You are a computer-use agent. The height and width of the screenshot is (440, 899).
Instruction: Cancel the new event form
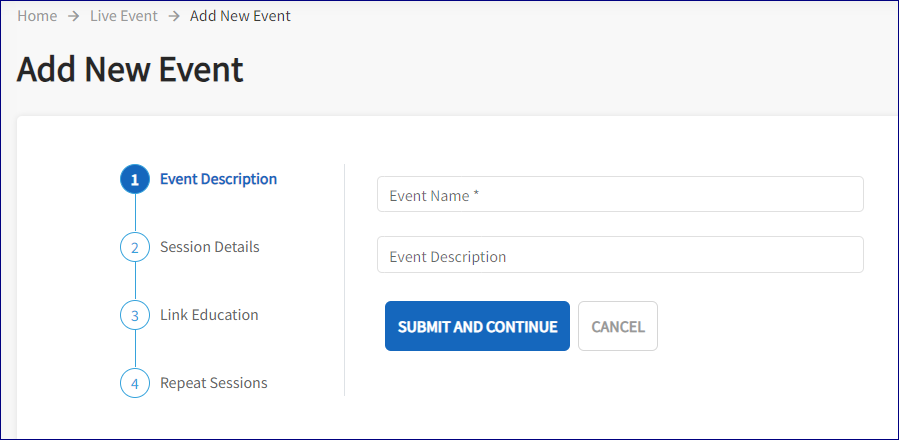(x=618, y=326)
